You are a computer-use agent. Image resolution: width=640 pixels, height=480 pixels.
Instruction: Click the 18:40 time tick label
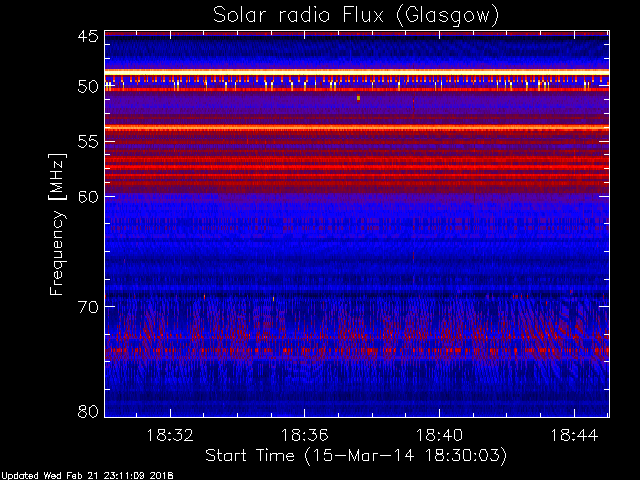(x=439, y=436)
